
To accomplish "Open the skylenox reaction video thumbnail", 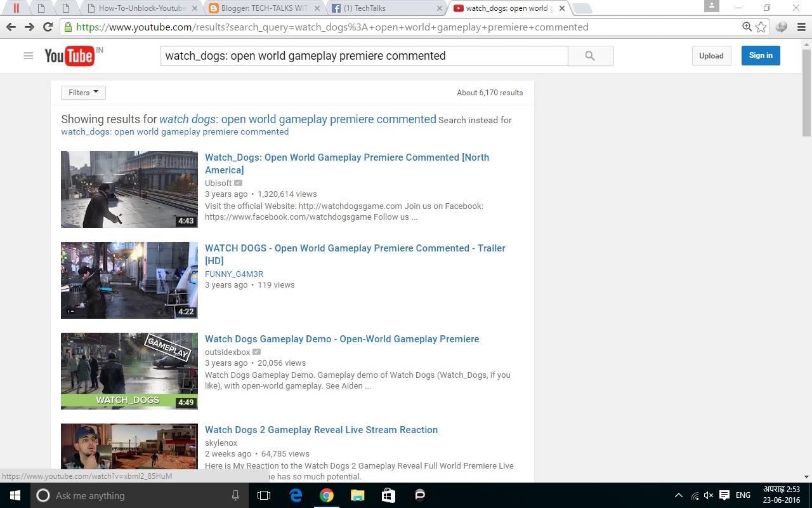I will click(129, 448).
